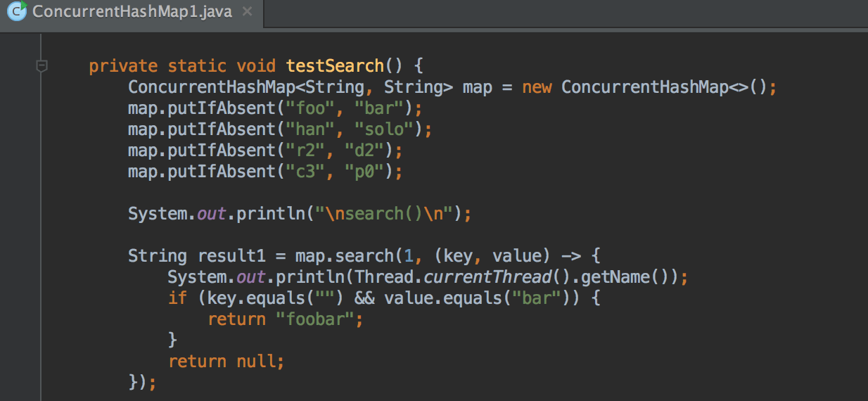Click the string literal "solo"

[384, 130]
